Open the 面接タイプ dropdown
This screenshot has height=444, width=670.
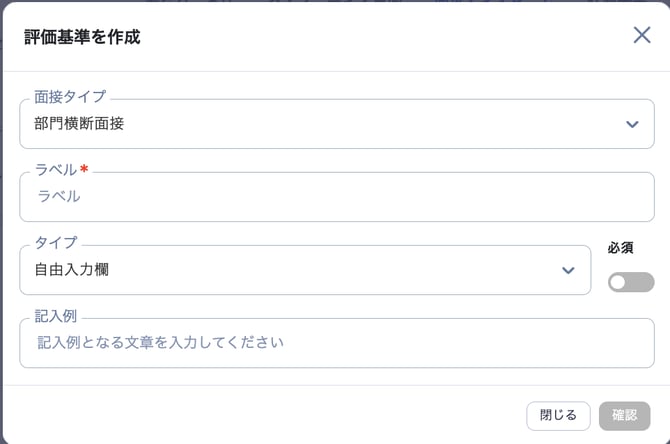click(320, 124)
